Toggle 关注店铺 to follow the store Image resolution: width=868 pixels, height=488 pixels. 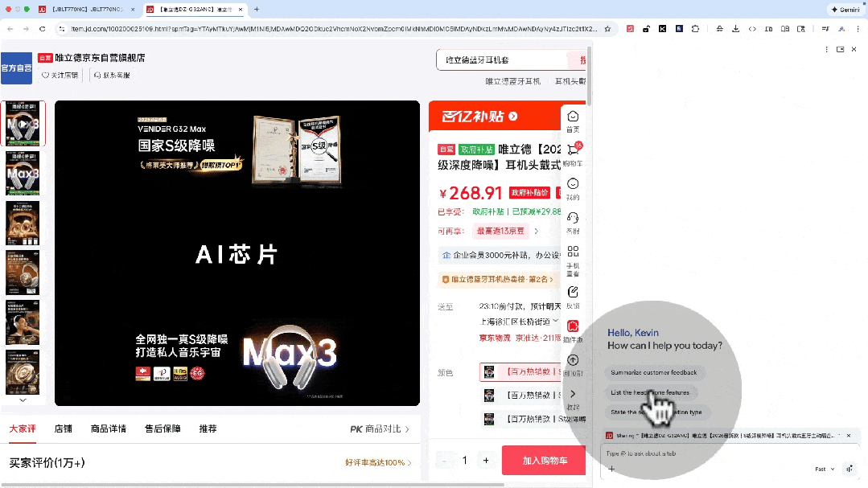(x=59, y=75)
